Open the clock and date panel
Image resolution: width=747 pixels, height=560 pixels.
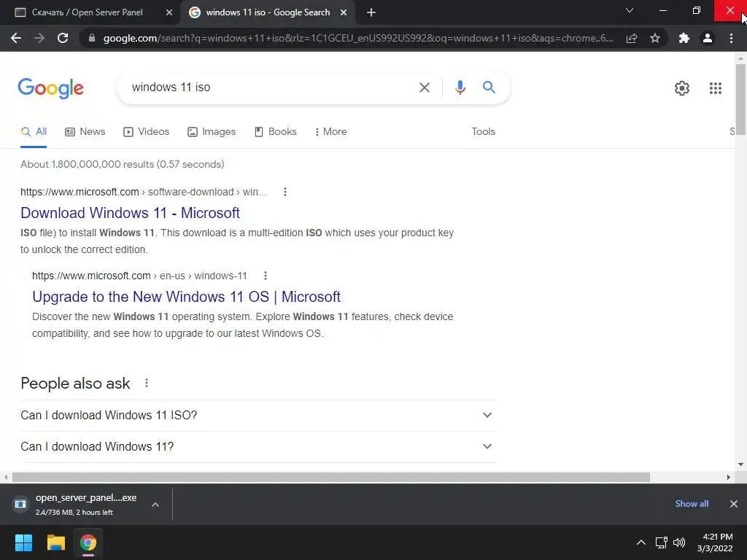pyautogui.click(x=715, y=542)
